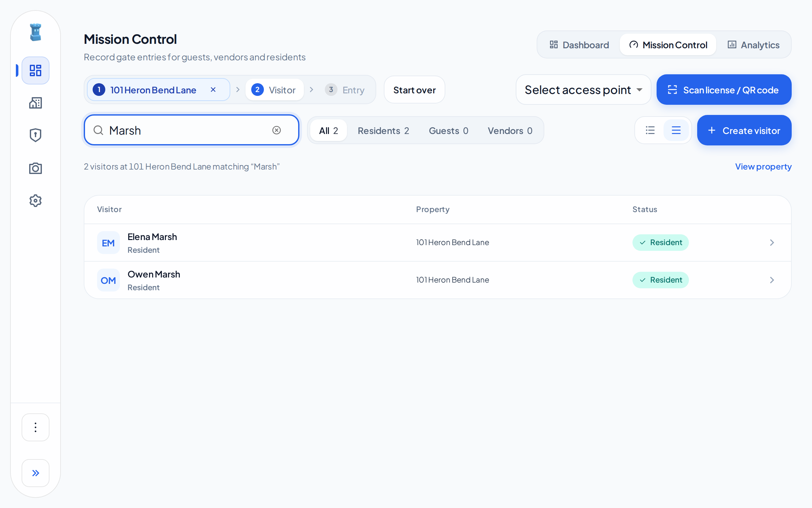The width and height of the screenshot is (812, 508).
Task: Switch to comfortable rows view
Action: tap(676, 130)
